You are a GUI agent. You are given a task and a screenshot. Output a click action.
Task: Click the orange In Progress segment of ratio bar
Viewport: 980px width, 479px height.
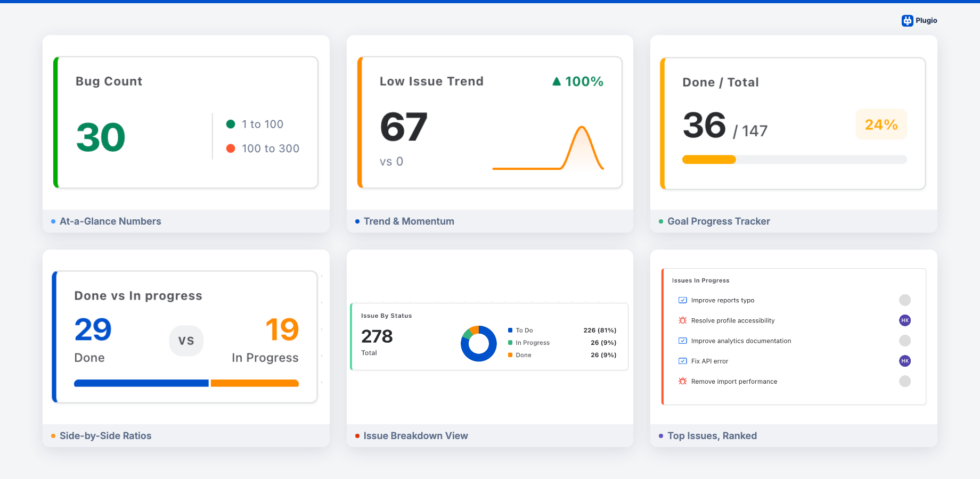[255, 383]
